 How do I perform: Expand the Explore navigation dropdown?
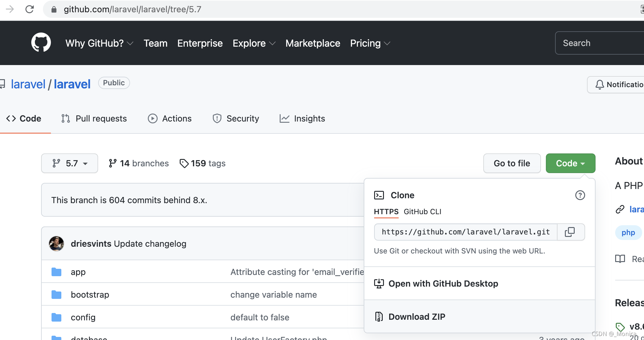pyautogui.click(x=254, y=43)
